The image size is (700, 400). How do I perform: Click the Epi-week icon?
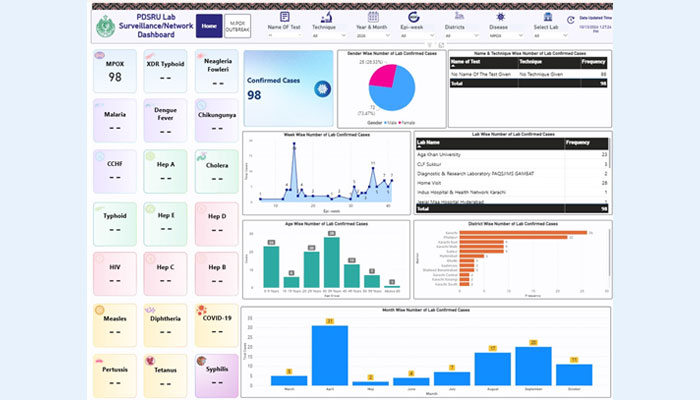point(413,17)
